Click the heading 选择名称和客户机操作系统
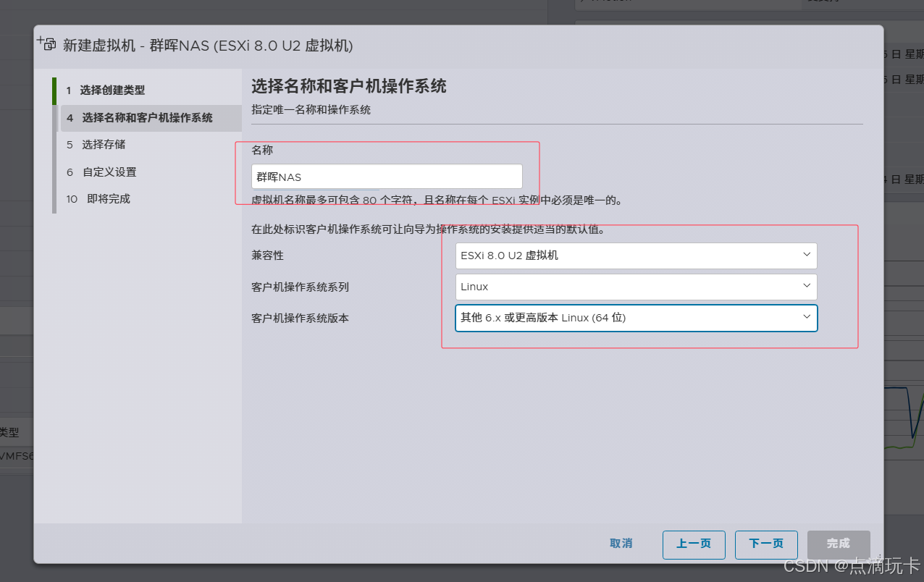Image resolution: width=924 pixels, height=582 pixels. click(349, 88)
